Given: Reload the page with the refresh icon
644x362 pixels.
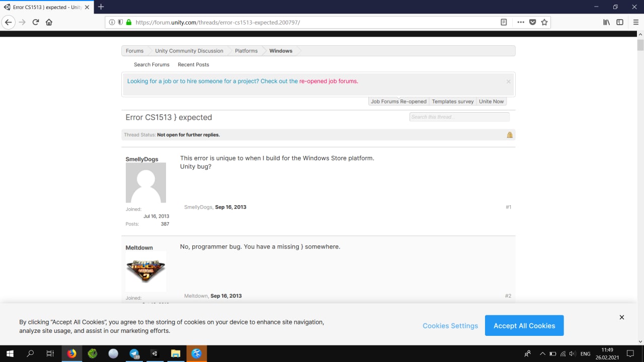Looking at the screenshot, I should pos(36,22).
